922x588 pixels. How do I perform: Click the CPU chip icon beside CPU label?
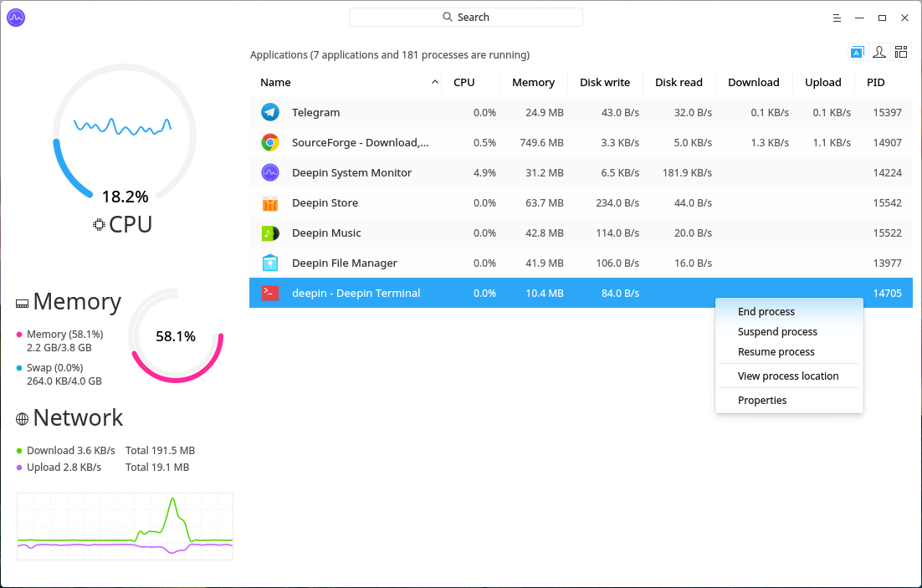99,225
